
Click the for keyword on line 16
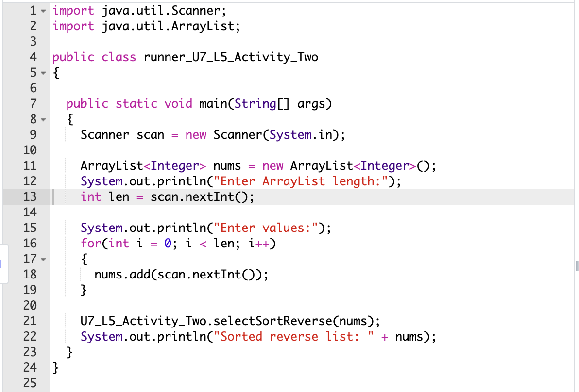[90, 243]
